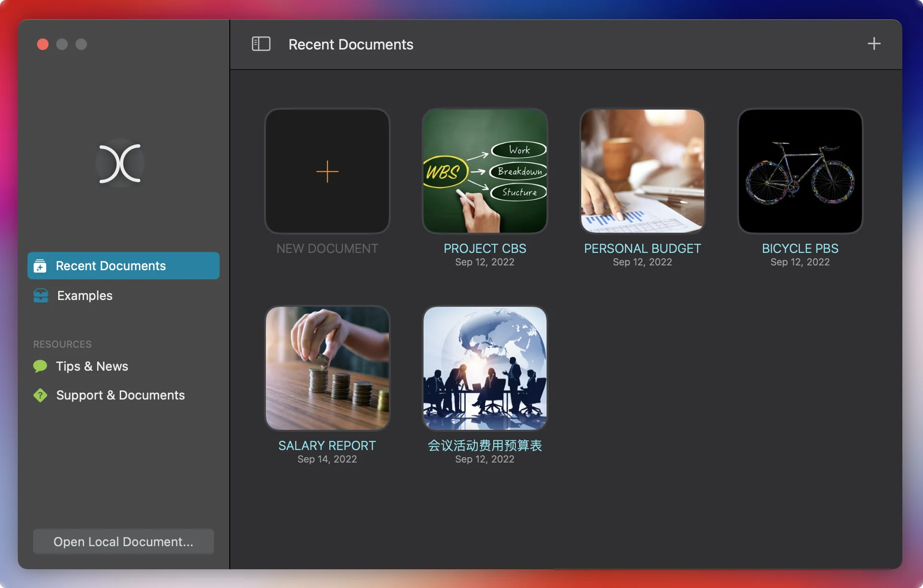Click Open Local Document button
This screenshot has width=923, height=588.
click(x=123, y=541)
